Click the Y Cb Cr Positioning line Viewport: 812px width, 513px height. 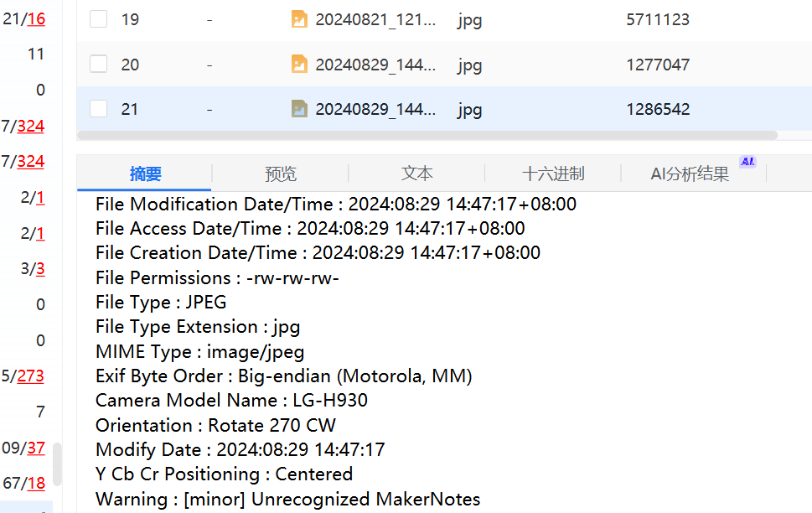pyautogui.click(x=225, y=474)
